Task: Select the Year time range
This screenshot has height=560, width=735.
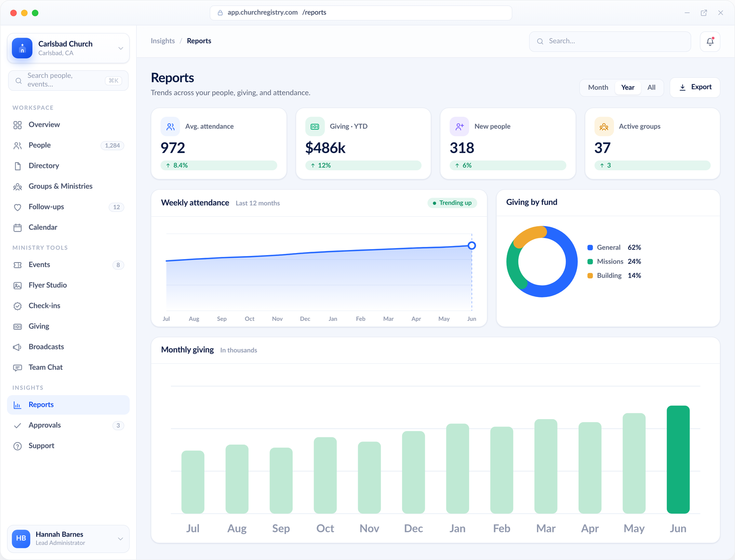Action: [628, 87]
